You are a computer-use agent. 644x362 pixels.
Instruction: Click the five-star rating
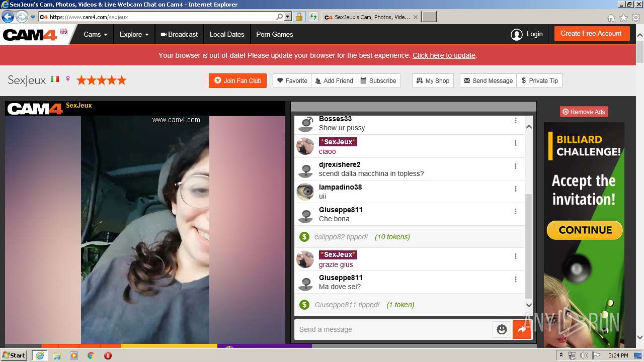coord(101,80)
